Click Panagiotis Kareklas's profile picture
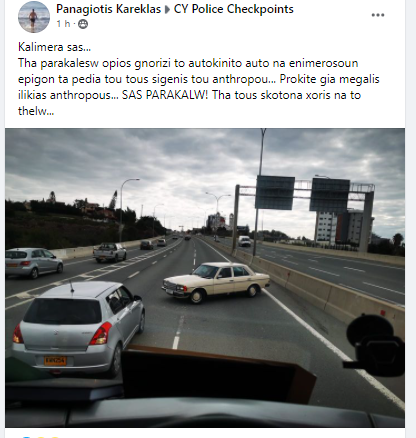Screen dimensions: 416x438 click(x=34, y=17)
